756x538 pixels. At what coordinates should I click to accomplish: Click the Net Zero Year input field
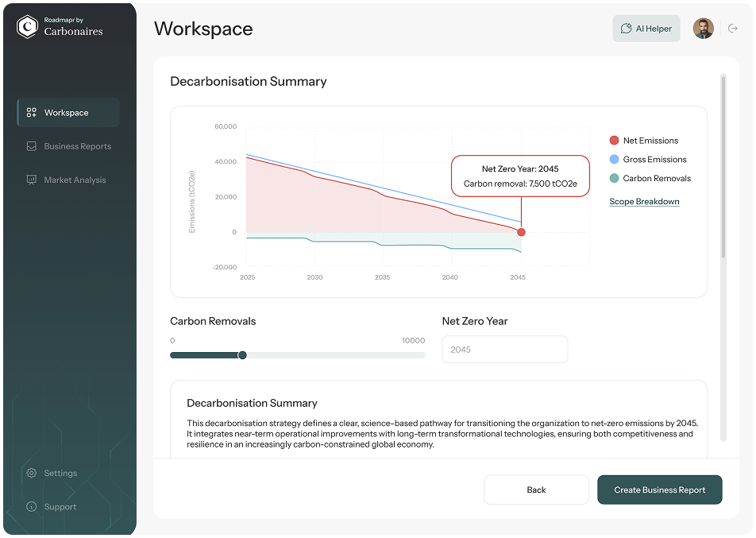coord(504,350)
